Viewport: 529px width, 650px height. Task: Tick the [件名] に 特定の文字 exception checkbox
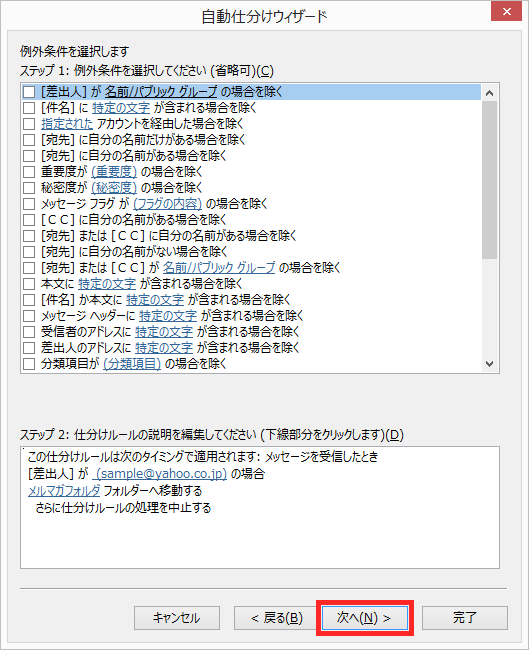tap(29, 108)
